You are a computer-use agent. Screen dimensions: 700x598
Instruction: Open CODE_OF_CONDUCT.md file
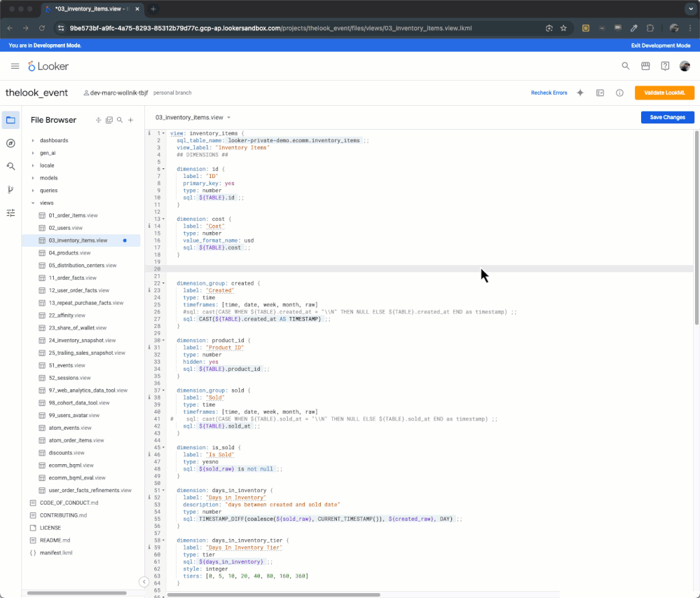coord(69,503)
